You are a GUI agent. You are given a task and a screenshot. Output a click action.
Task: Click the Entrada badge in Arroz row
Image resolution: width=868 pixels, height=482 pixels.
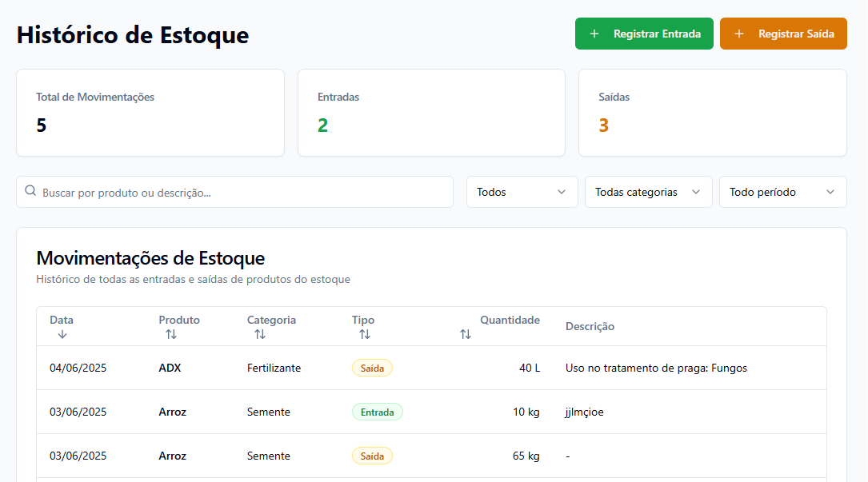tap(378, 412)
